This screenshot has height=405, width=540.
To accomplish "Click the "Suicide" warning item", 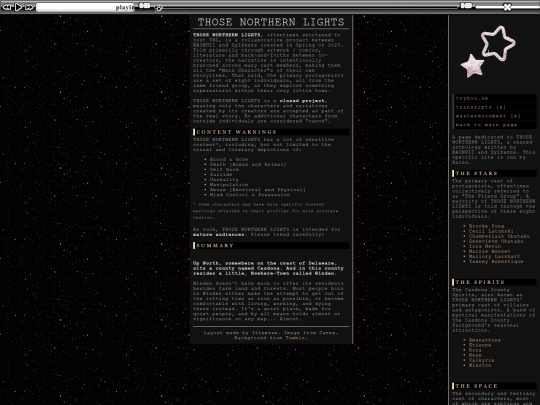I will 221,175.
